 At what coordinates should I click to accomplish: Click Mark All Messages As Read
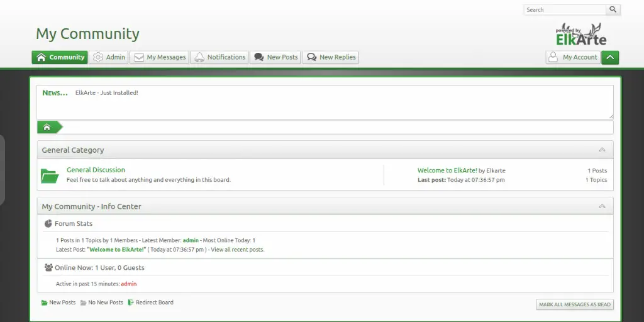pos(575,304)
